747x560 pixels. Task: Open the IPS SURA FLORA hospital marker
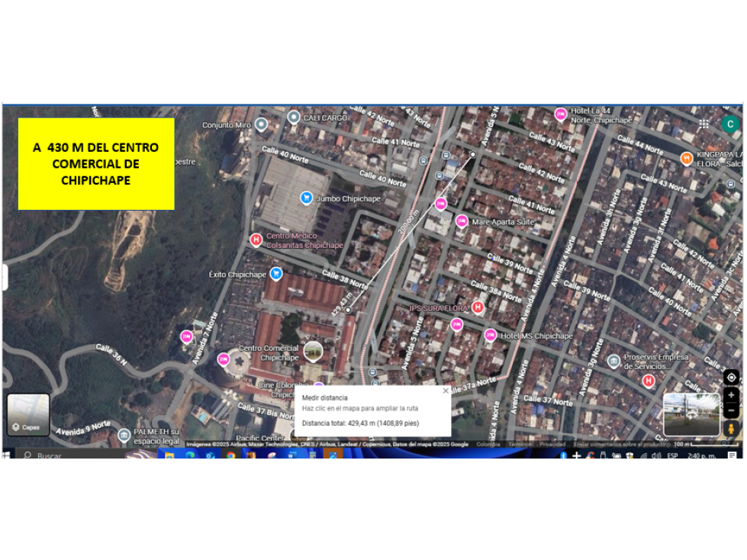coord(478,307)
